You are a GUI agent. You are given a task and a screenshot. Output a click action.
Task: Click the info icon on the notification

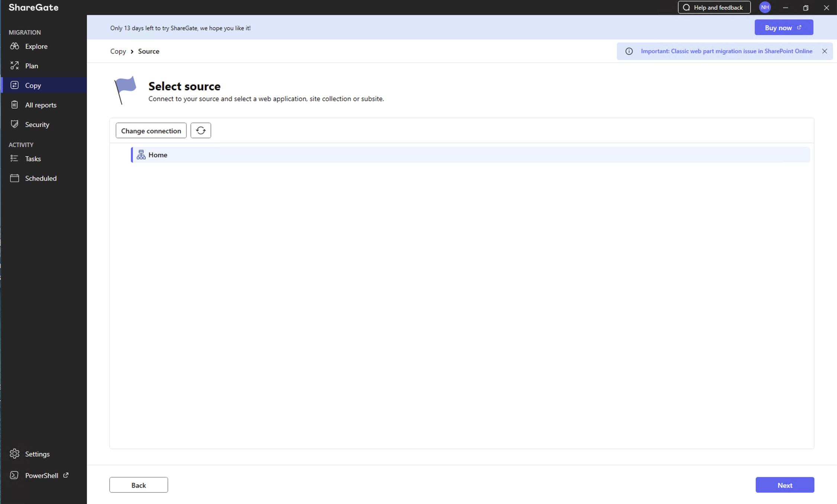pyautogui.click(x=629, y=51)
